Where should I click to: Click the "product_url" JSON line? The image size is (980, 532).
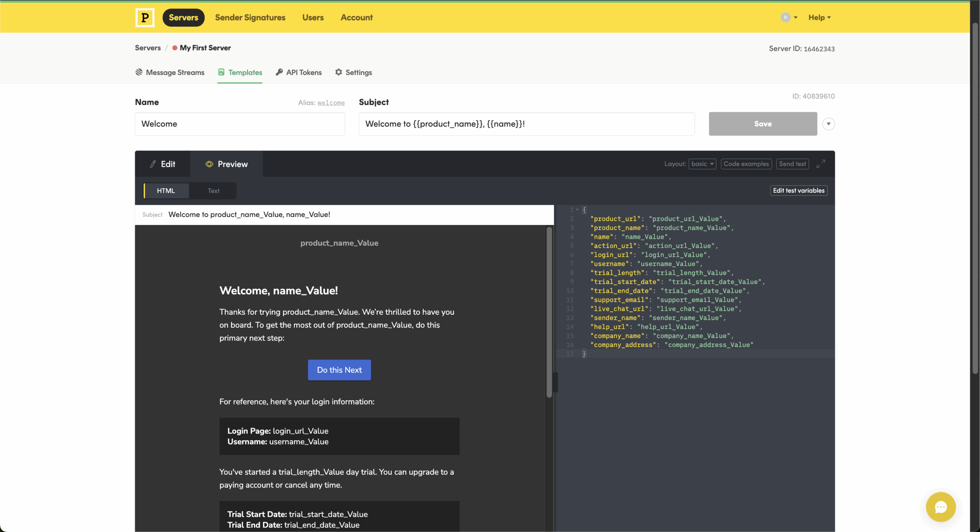(x=658, y=219)
